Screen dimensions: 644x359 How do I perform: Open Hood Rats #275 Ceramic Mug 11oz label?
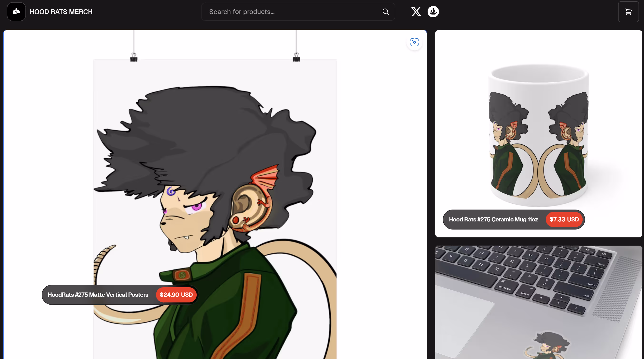click(493, 219)
